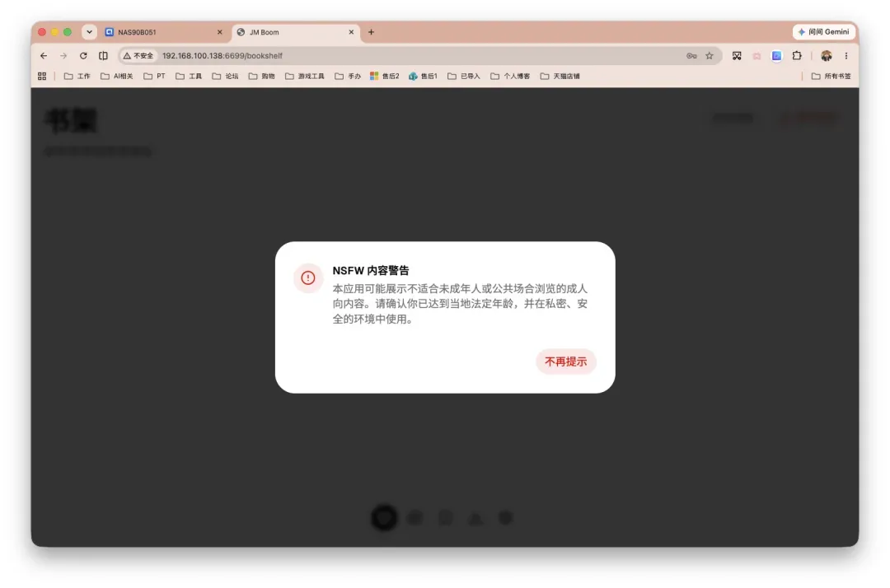This screenshot has height=588, width=890.
Task: Click the blue-purple extension icon in toolbar
Action: coord(776,55)
